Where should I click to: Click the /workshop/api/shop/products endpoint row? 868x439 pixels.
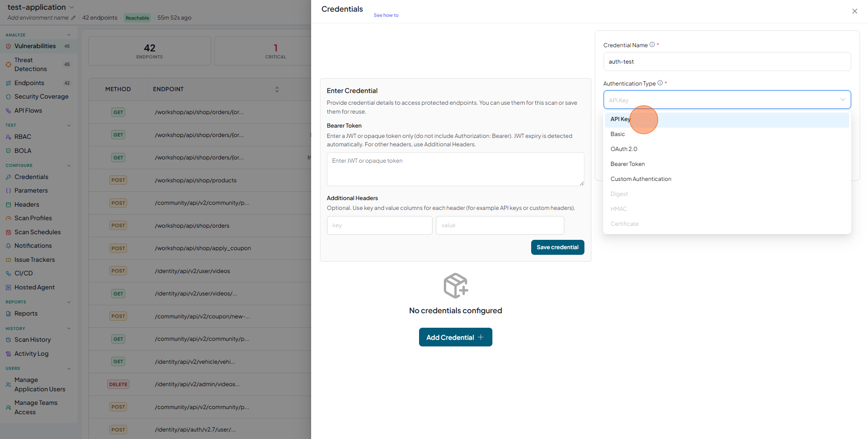click(x=196, y=180)
